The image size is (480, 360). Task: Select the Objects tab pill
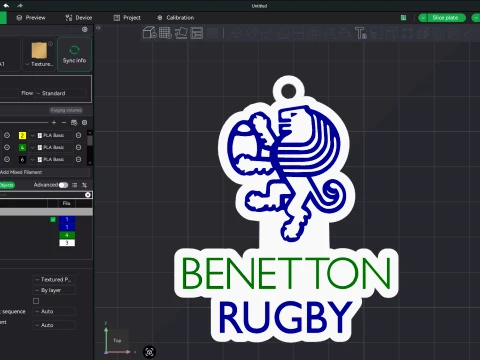click(x=7, y=185)
